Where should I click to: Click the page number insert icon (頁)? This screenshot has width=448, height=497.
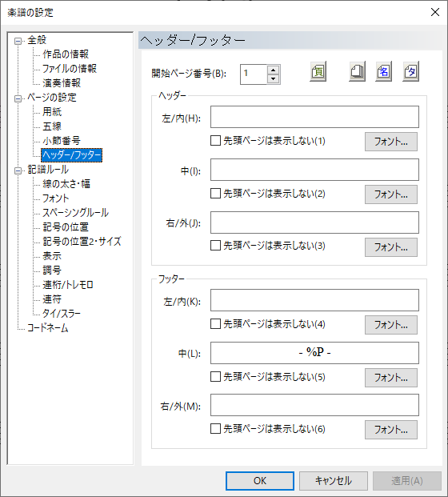(318, 72)
